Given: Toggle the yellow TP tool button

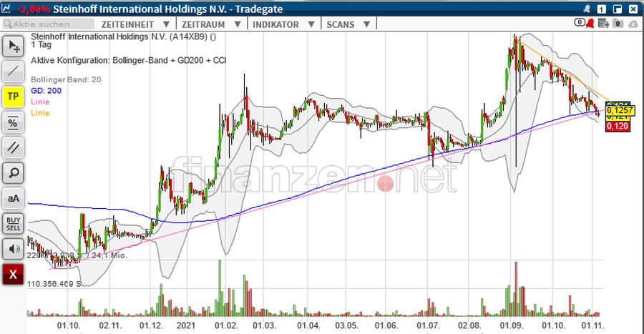Looking at the screenshot, I should [x=13, y=97].
